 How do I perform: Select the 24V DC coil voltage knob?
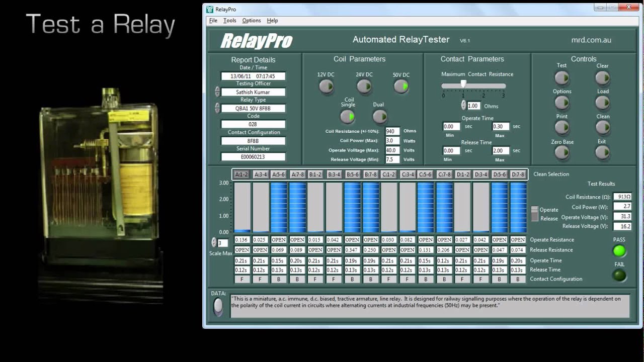364,87
